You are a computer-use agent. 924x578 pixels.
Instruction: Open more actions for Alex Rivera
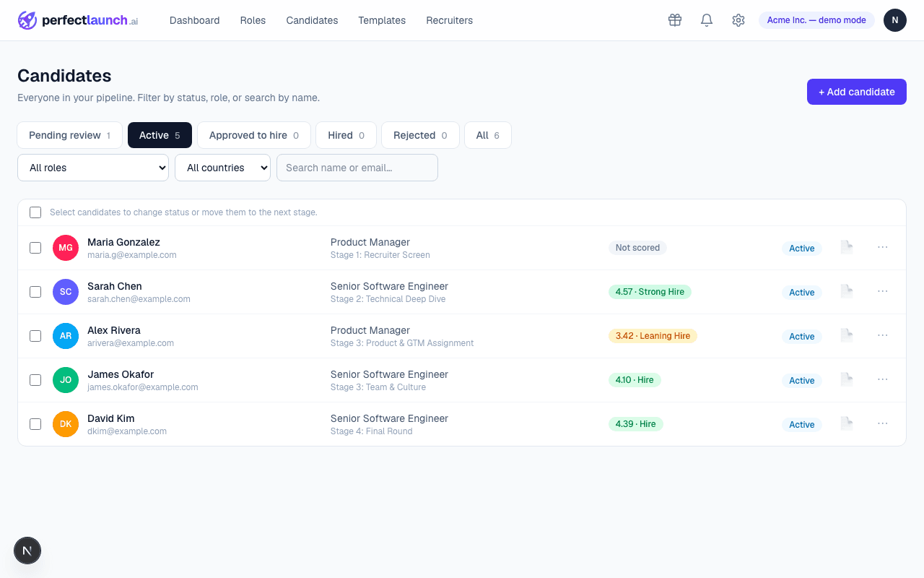pyautogui.click(x=883, y=335)
